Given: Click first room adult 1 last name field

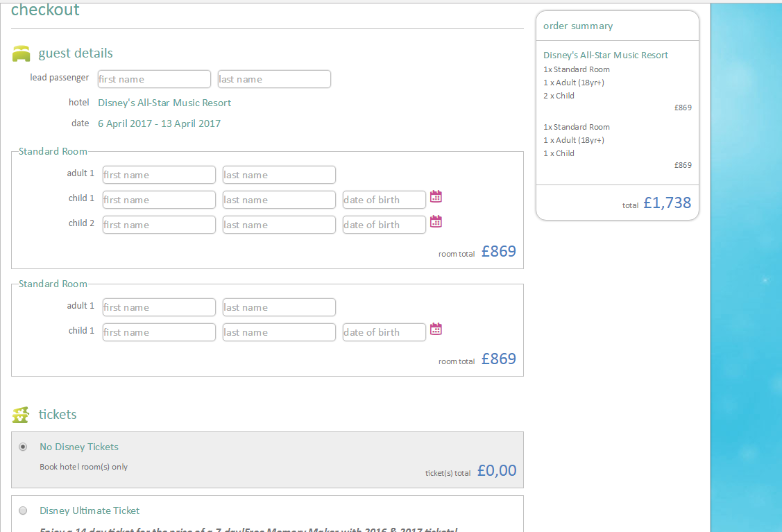Looking at the screenshot, I should [279, 175].
